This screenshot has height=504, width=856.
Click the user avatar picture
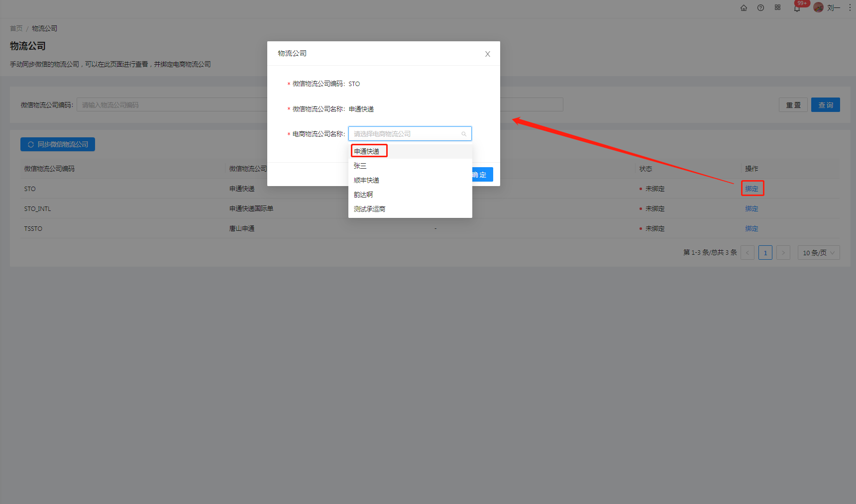pos(818,7)
